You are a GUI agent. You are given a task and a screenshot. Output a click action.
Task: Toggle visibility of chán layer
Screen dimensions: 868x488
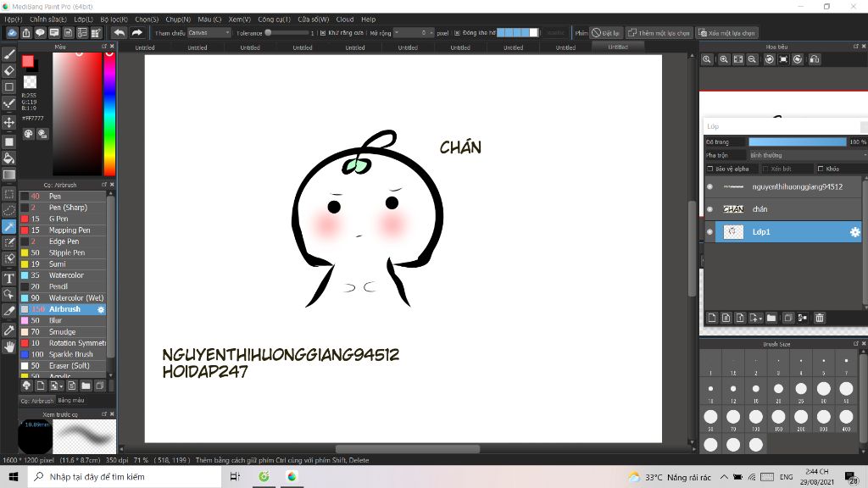coord(709,209)
